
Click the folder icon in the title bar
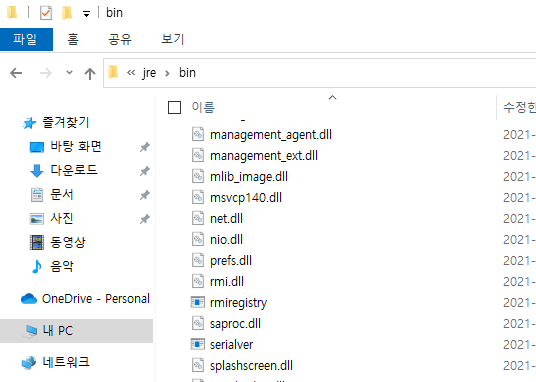pos(12,13)
